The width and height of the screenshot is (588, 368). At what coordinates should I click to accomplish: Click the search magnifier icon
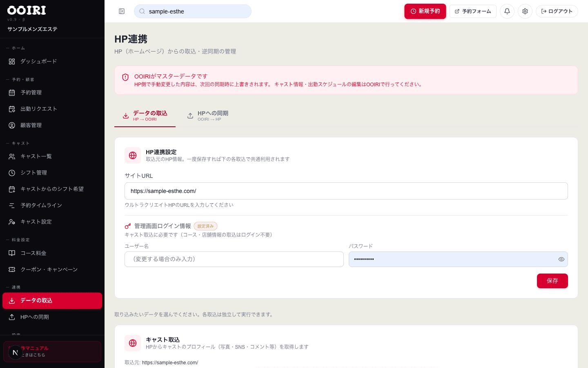coord(142,11)
